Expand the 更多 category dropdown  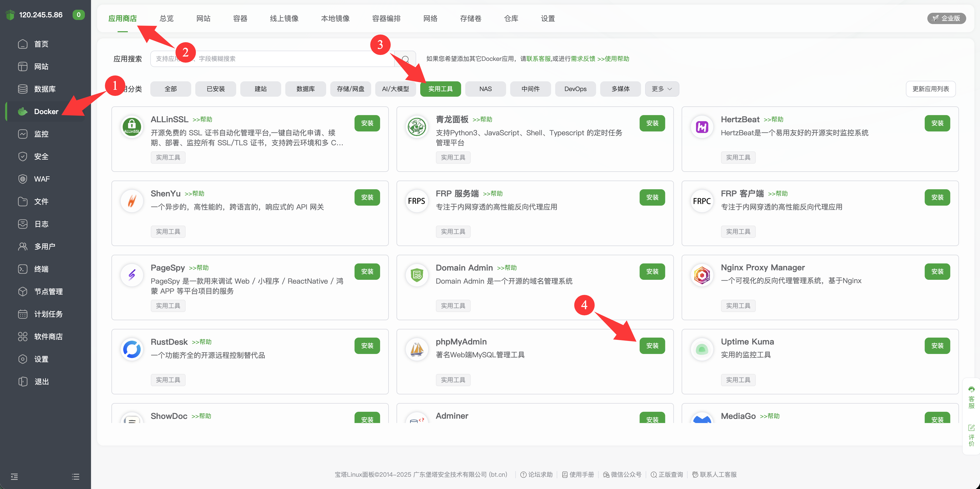662,89
